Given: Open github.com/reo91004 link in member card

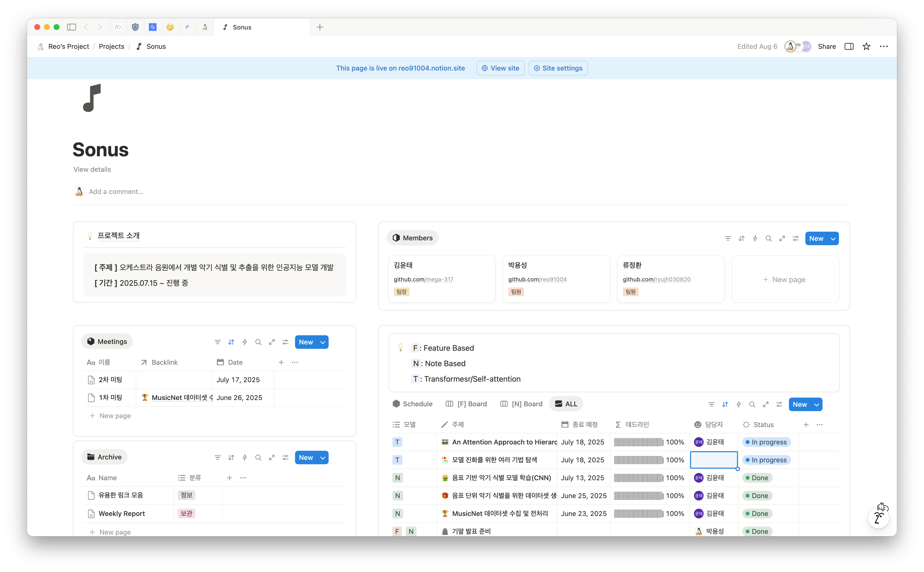Looking at the screenshot, I should pos(537,279).
